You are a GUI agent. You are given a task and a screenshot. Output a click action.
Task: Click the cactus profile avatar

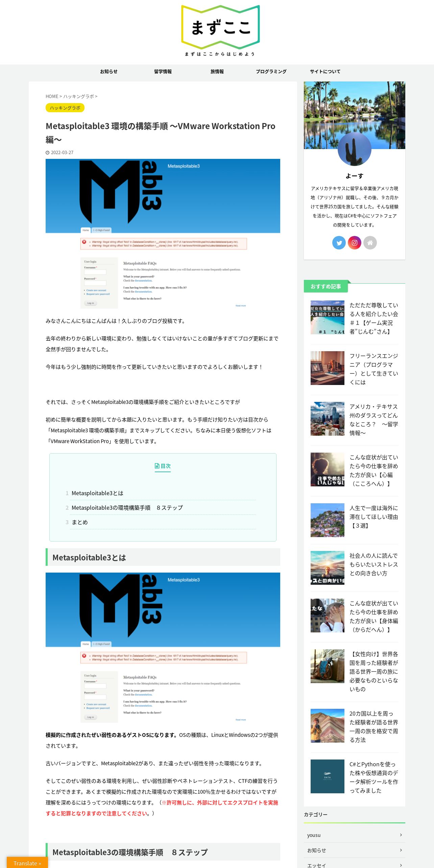tap(355, 149)
